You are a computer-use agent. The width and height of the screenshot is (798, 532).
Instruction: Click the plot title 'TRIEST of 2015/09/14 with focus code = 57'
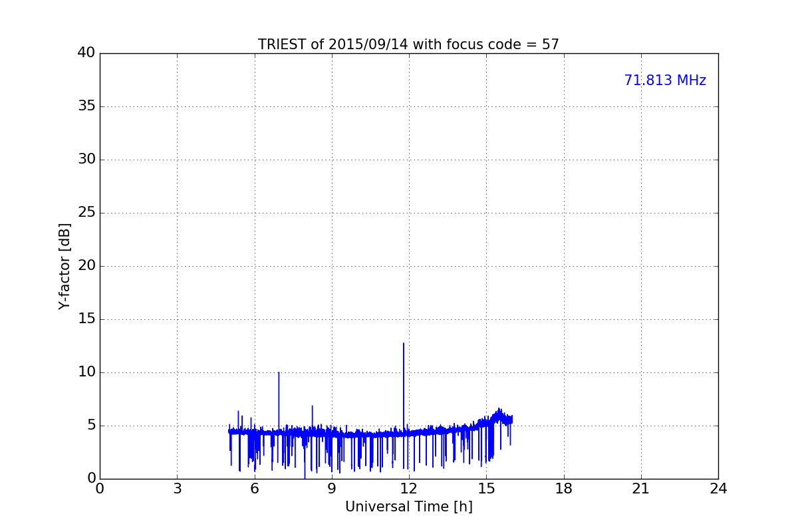click(408, 45)
